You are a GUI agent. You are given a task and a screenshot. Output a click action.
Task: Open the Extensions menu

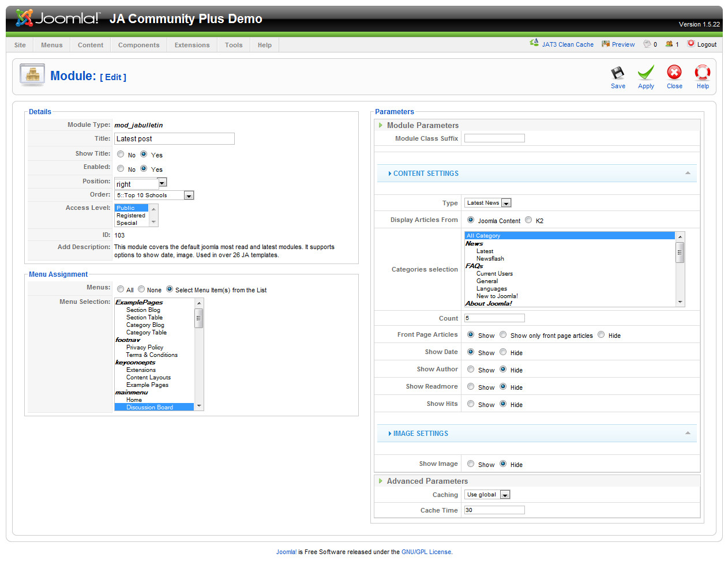(192, 45)
